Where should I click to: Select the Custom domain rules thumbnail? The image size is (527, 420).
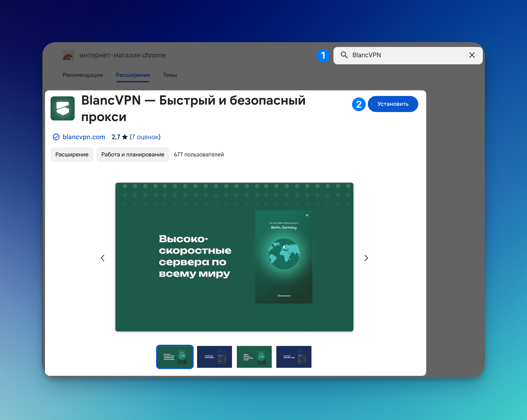pyautogui.click(x=294, y=357)
